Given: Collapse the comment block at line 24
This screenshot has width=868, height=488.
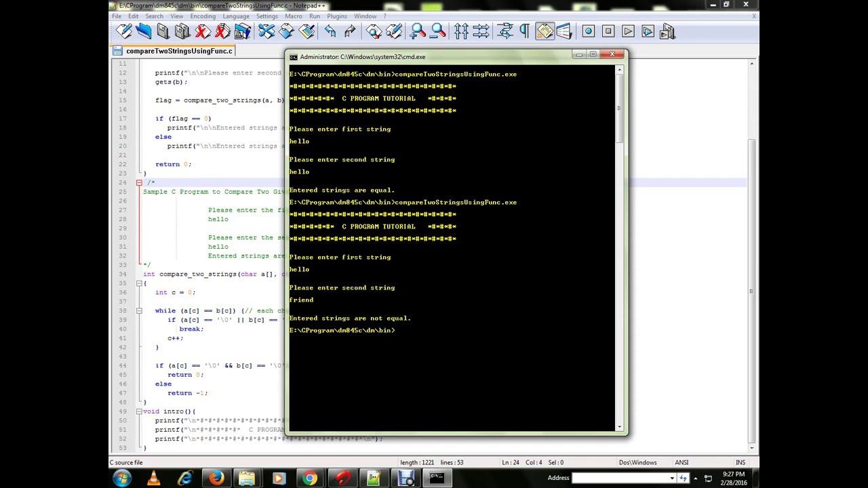Looking at the screenshot, I should click(139, 182).
